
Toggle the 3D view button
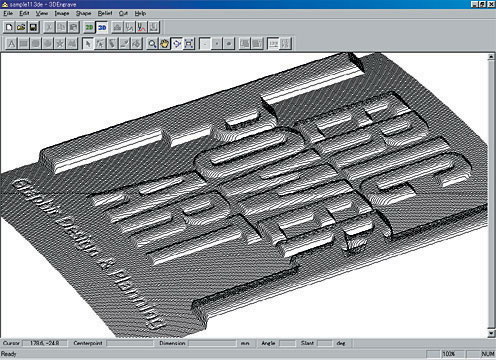[x=102, y=27]
